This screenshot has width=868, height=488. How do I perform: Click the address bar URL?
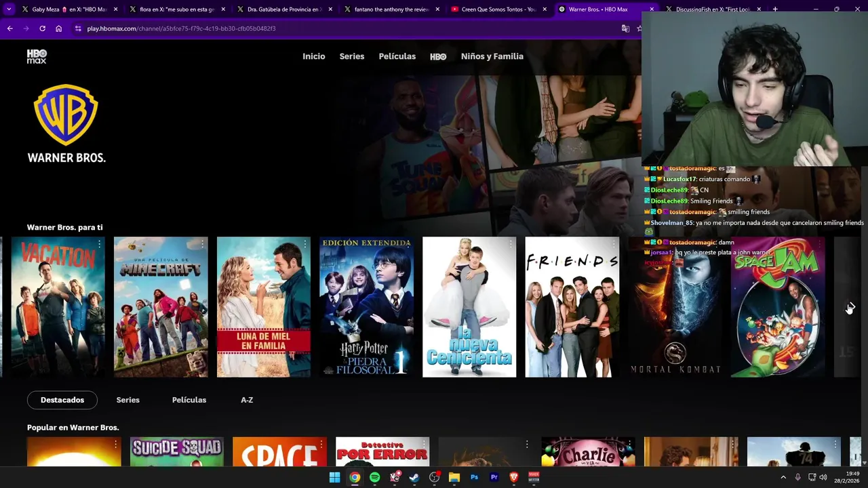click(x=181, y=28)
